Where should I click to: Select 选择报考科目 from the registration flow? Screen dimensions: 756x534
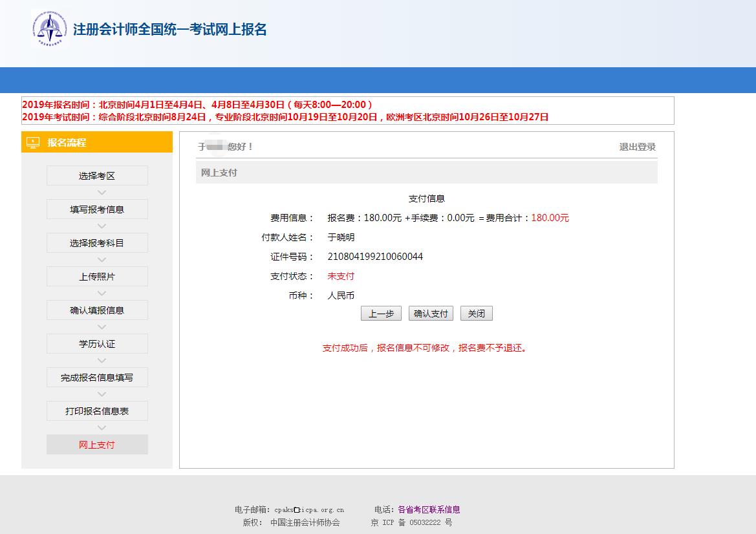96,242
